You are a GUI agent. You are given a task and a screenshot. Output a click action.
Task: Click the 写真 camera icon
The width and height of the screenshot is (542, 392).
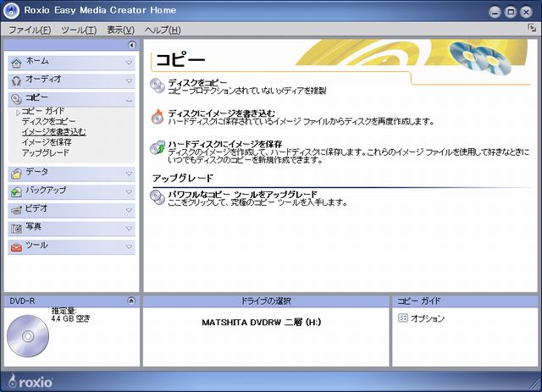[16, 229]
